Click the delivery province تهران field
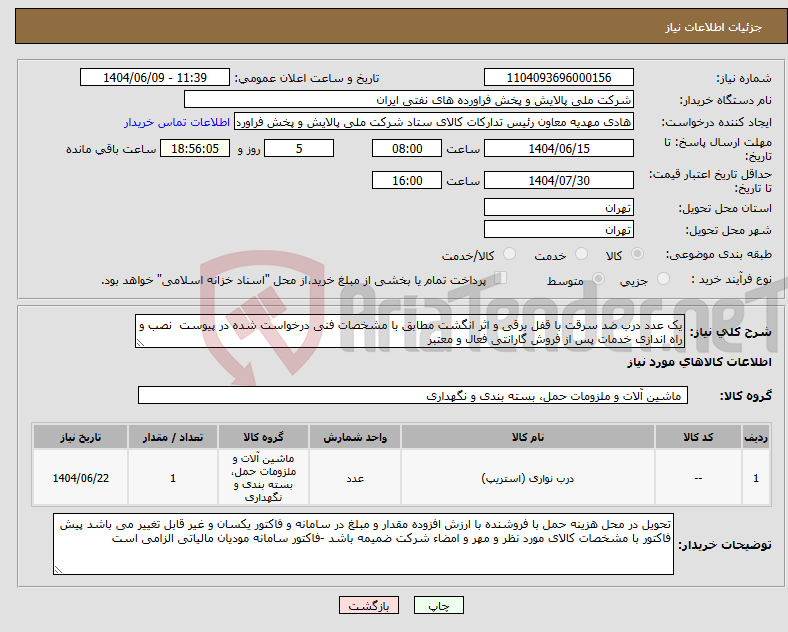 pyautogui.click(x=558, y=207)
